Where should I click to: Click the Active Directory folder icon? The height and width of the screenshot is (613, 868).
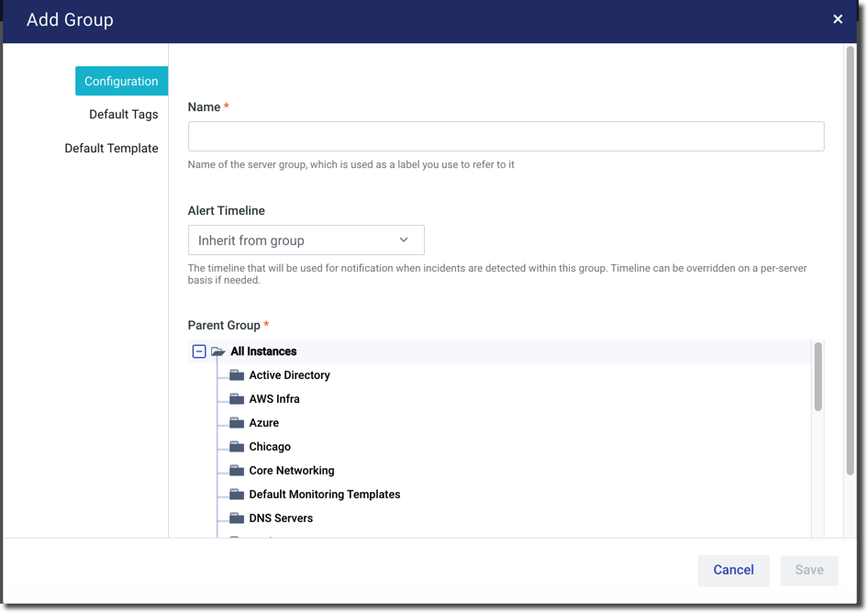[x=237, y=375]
